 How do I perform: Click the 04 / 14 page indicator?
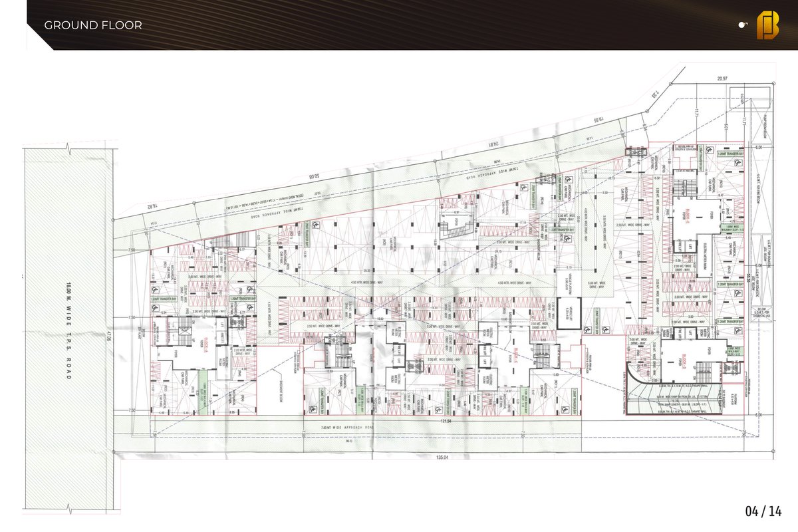(763, 511)
